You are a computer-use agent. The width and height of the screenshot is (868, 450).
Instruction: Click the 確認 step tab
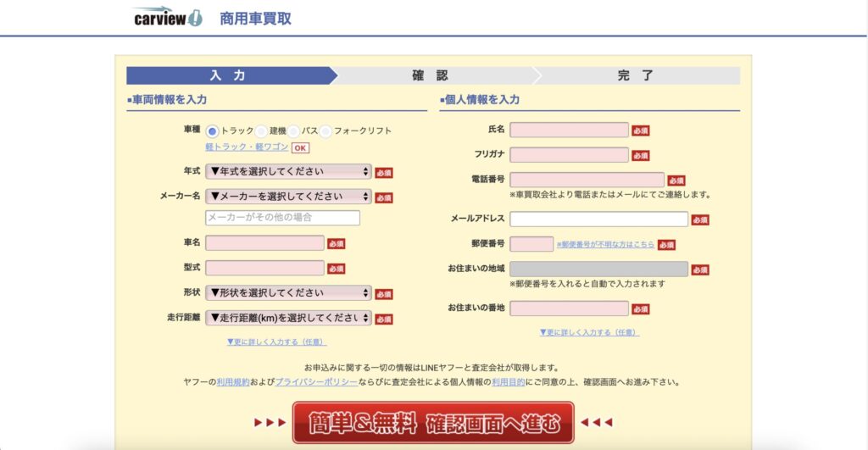click(x=435, y=75)
